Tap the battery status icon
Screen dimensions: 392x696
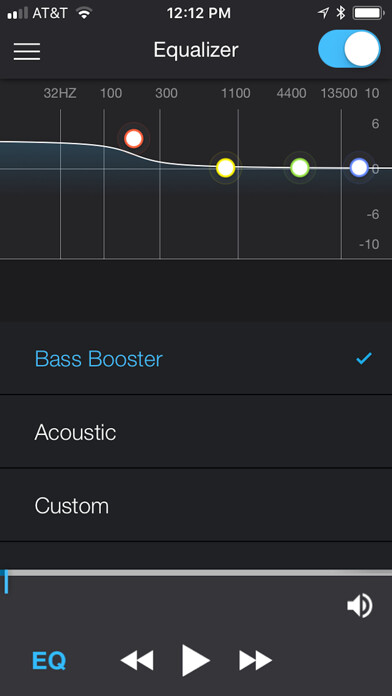369,13
